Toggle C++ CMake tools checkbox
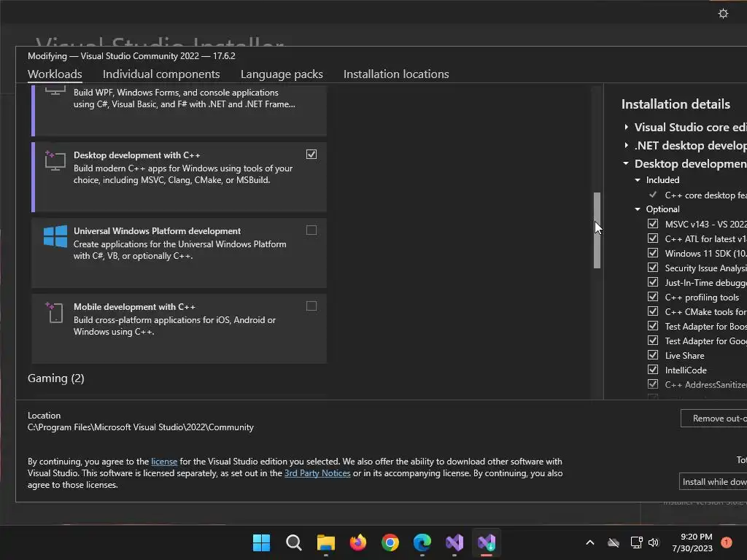This screenshot has height=560, width=747. (x=653, y=311)
